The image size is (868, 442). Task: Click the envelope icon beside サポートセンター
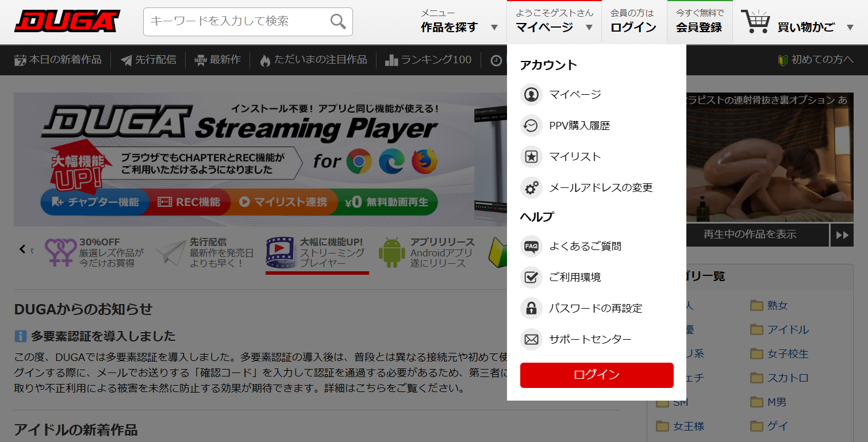531,339
